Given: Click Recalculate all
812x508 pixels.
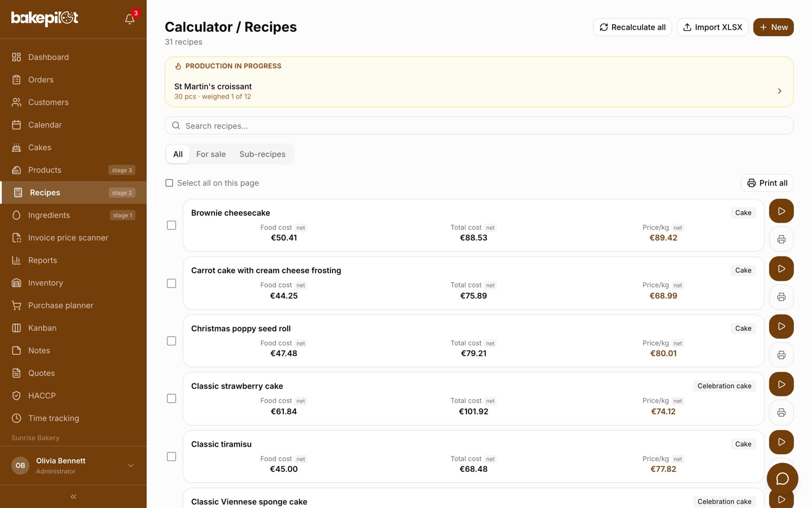Looking at the screenshot, I should tap(632, 27).
